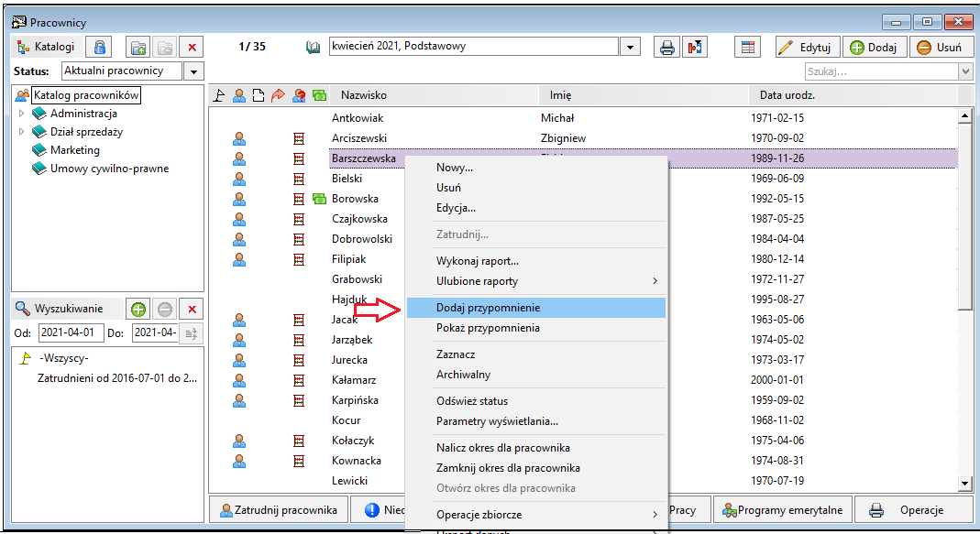Click the green money column header icon
The width and height of the screenshot is (980, 534).
pos(319,95)
